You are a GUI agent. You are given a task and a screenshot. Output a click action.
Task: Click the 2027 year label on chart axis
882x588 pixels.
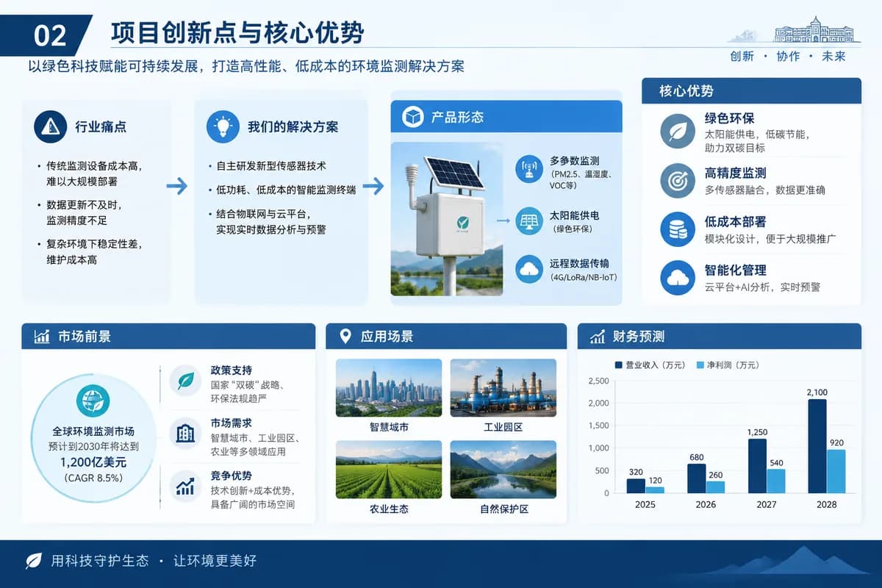click(x=766, y=505)
